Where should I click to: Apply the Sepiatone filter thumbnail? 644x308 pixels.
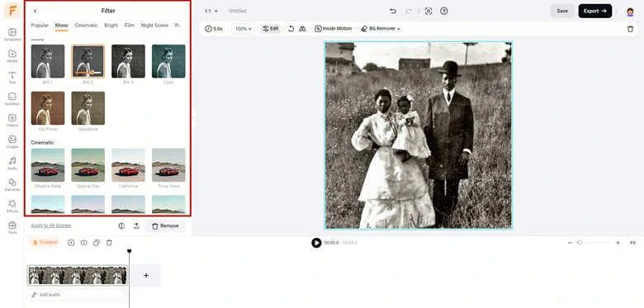click(88, 108)
